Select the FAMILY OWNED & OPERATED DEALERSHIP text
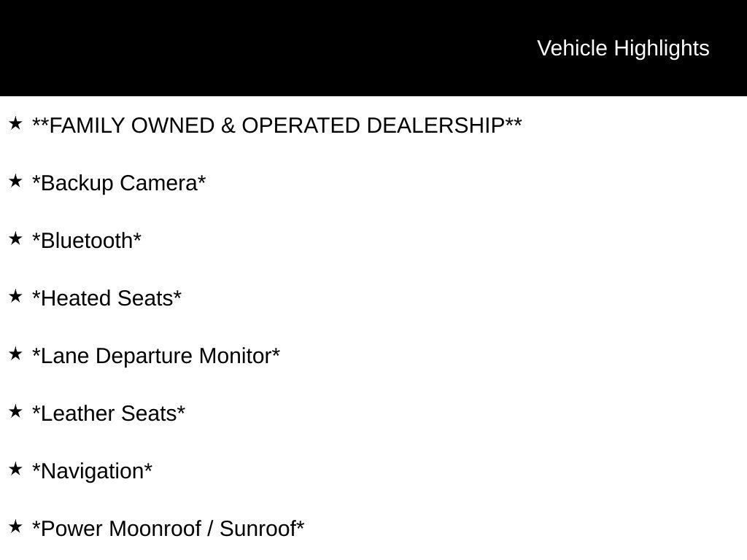747x560 pixels. (276, 125)
